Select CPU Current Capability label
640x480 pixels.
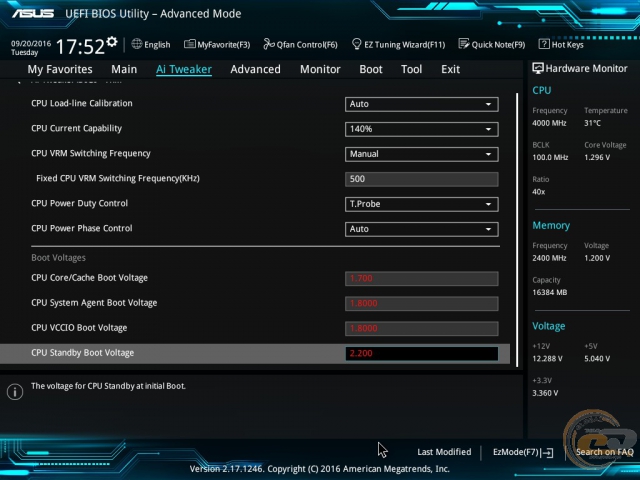click(x=76, y=129)
